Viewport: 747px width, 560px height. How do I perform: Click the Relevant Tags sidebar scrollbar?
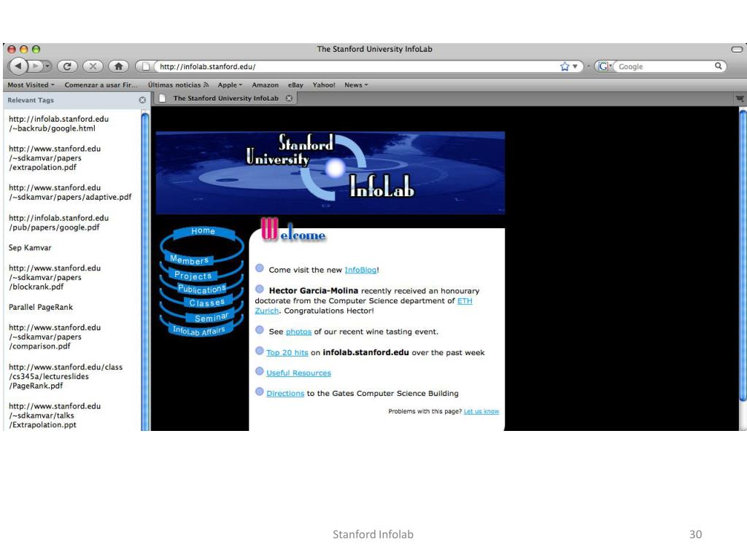pos(145,271)
